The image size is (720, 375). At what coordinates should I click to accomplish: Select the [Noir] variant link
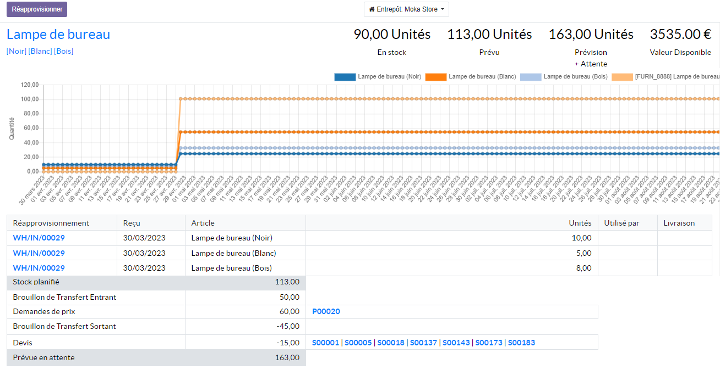(17, 51)
